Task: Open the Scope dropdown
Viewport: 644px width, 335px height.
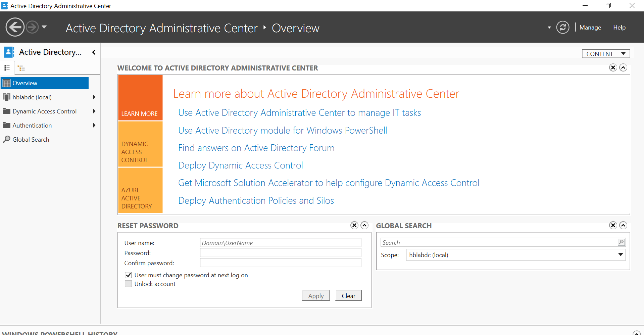Action: tap(516, 255)
